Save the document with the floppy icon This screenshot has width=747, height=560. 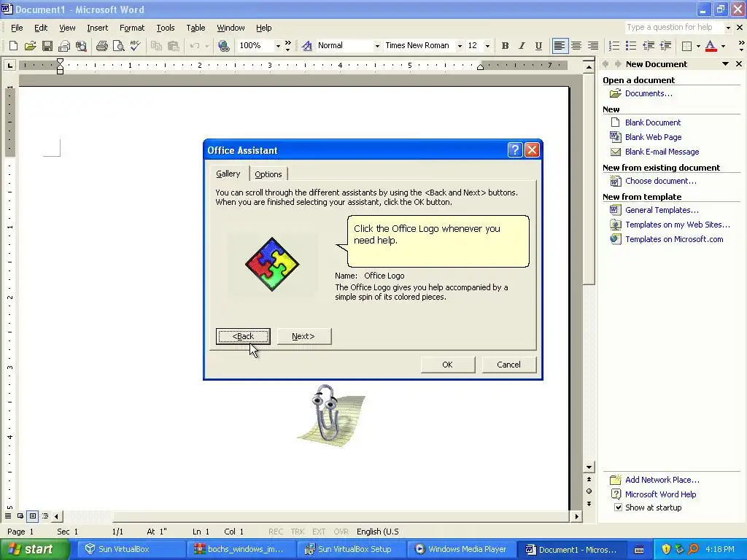47,46
